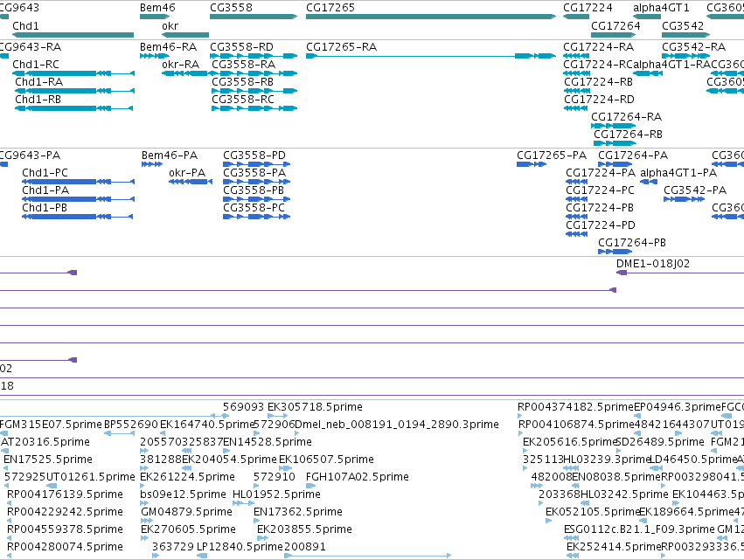
Task: Click EST RP004229242.5prime
Action: pos(65,512)
